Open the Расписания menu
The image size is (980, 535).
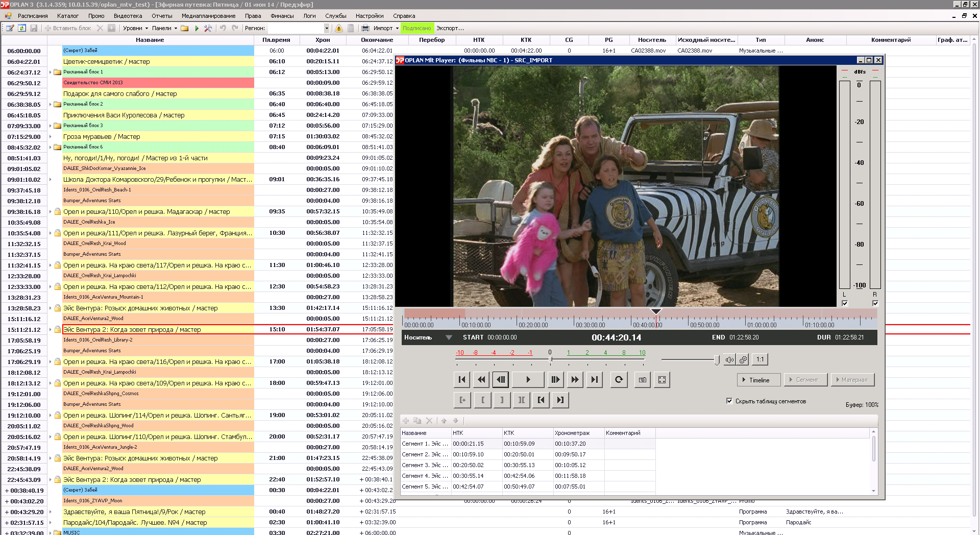(x=33, y=16)
